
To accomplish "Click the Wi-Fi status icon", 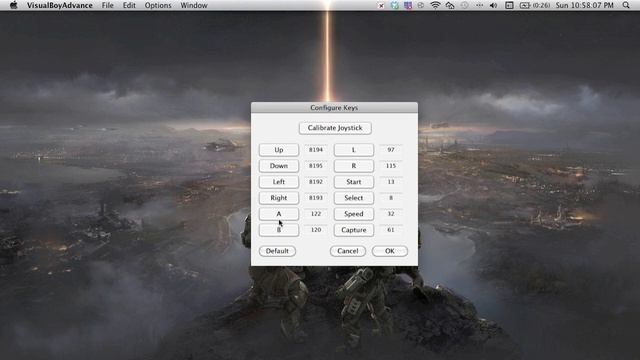I will pos(435,5).
